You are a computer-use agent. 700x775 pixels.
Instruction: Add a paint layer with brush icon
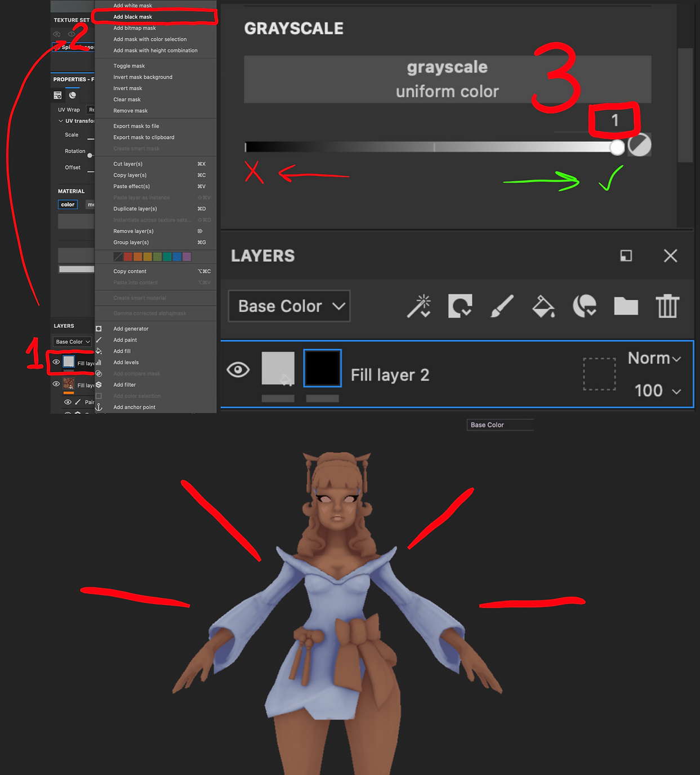click(502, 306)
